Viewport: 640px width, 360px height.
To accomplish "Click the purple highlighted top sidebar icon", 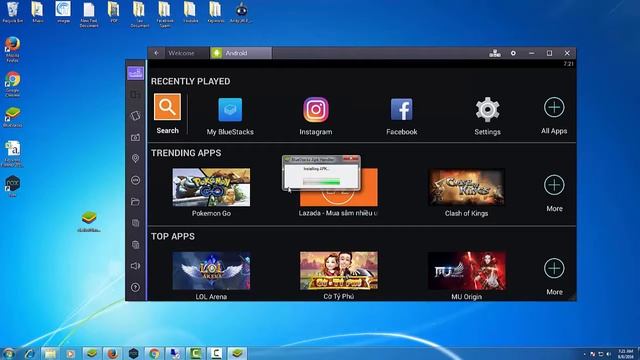I will tap(136, 73).
